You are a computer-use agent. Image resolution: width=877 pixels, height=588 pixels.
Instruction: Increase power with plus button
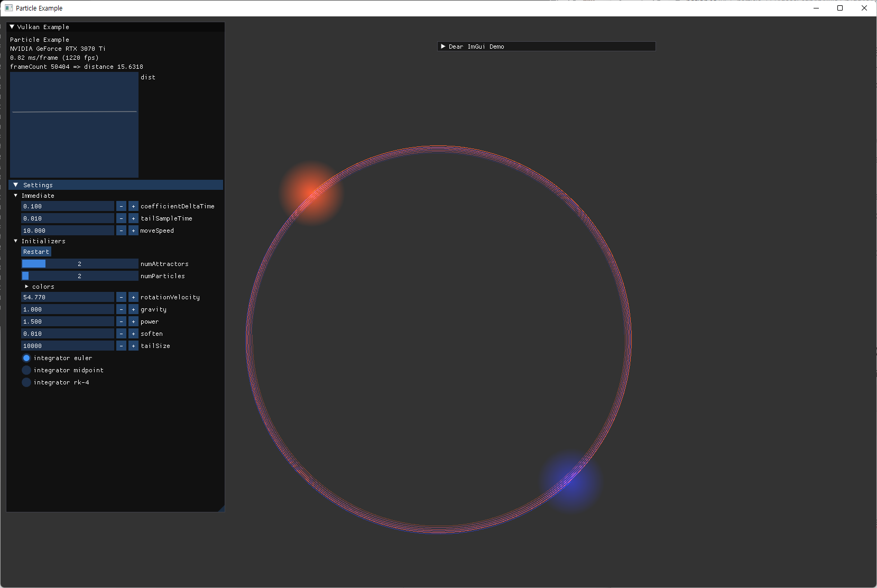tap(133, 321)
